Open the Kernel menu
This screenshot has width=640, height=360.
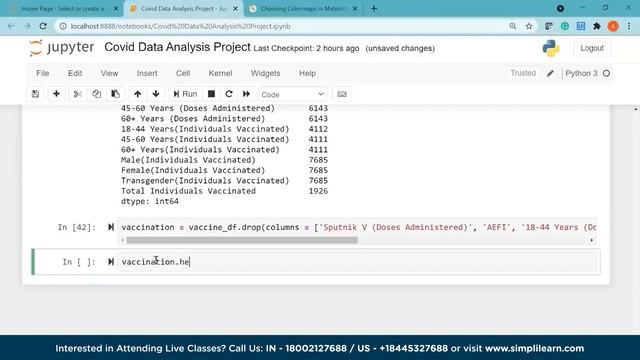point(220,73)
